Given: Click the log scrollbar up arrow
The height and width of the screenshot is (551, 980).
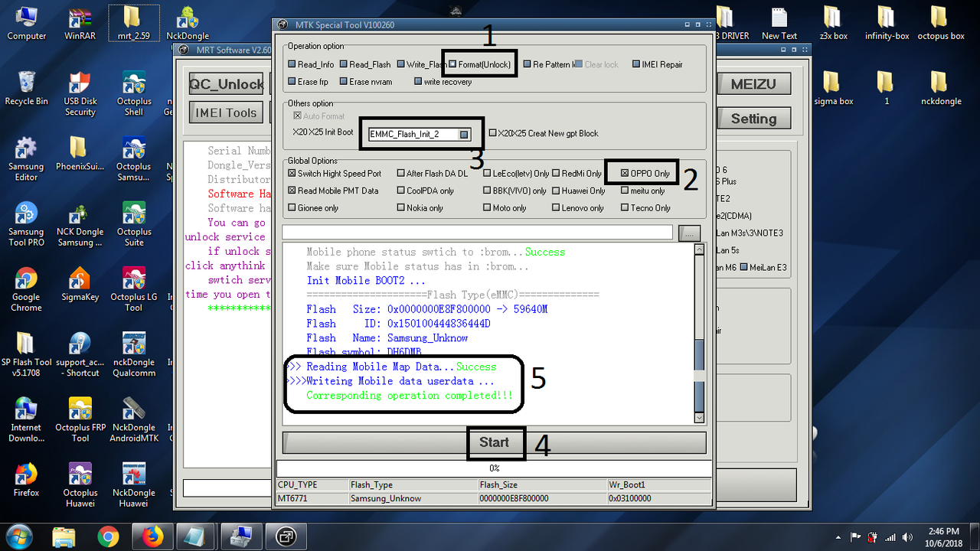Looking at the screenshot, I should coord(699,249).
